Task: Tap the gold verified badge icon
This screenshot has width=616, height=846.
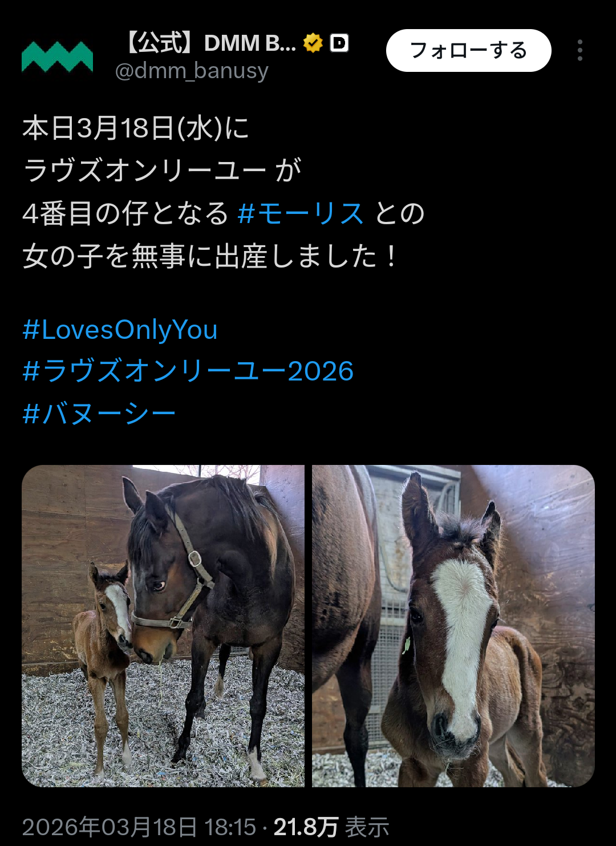Action: [313, 43]
